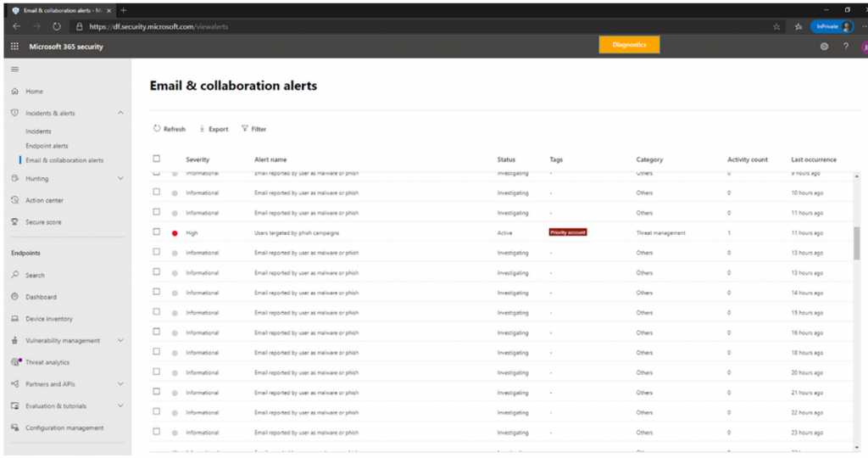Check the box for the High severity alert
This screenshot has width=868, height=458.
pos(157,232)
